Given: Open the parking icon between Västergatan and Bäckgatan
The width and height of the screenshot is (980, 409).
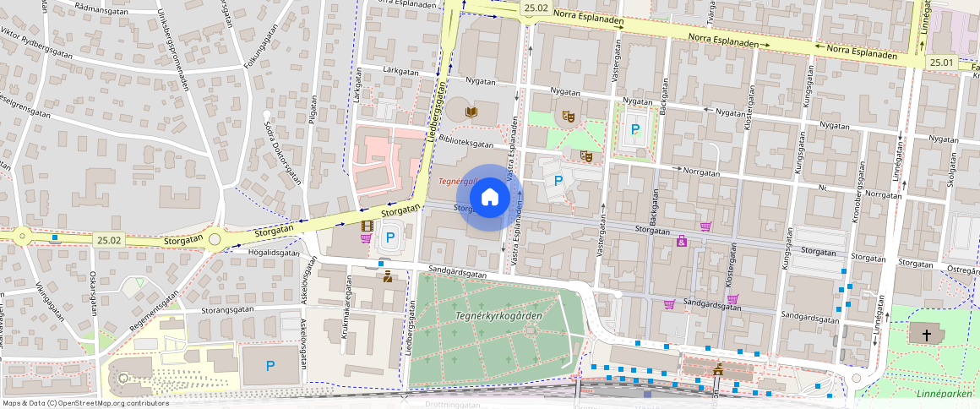Looking at the screenshot, I should click(635, 129).
